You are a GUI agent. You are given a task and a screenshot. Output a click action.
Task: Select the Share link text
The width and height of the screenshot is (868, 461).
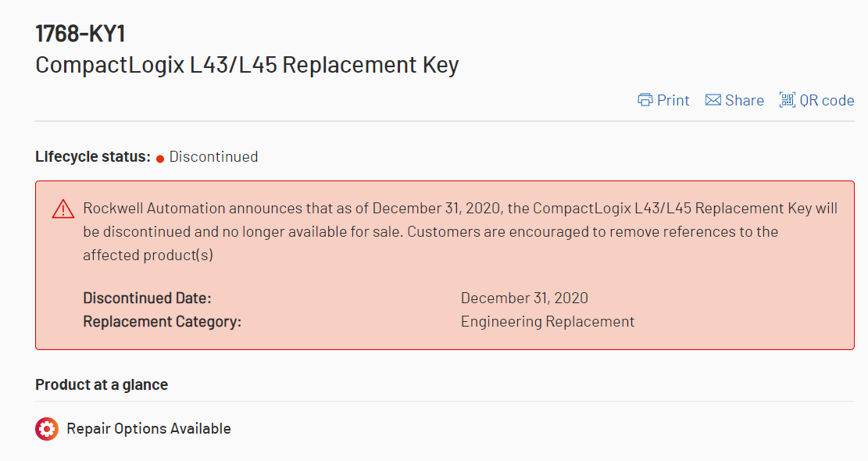coord(744,100)
